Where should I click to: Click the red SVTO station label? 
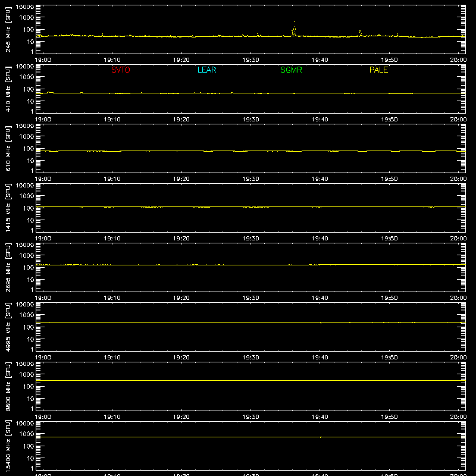tap(121, 70)
